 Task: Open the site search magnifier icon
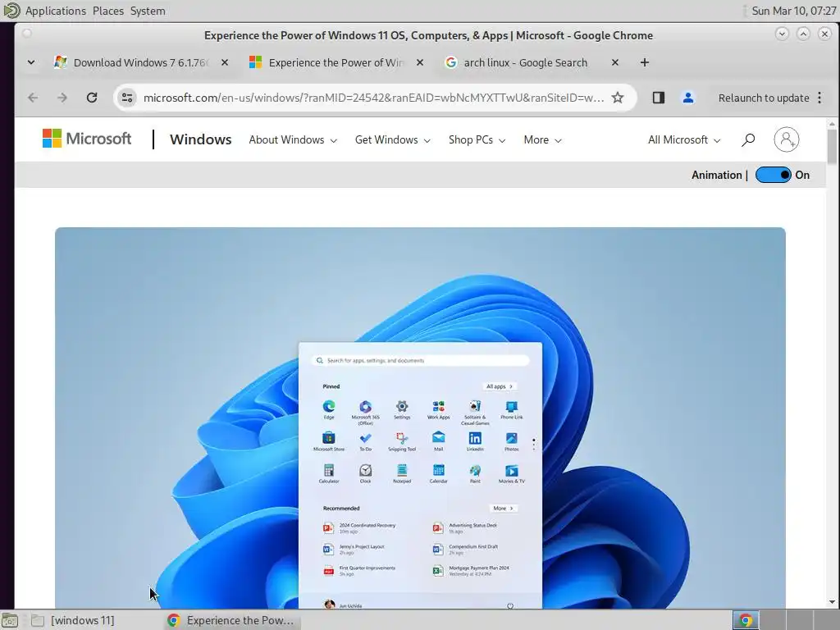coord(748,139)
